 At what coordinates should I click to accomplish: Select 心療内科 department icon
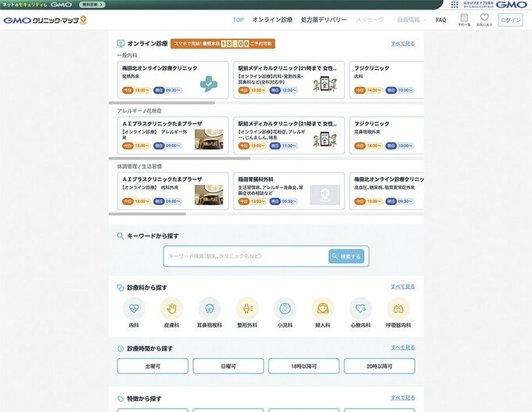point(361,309)
